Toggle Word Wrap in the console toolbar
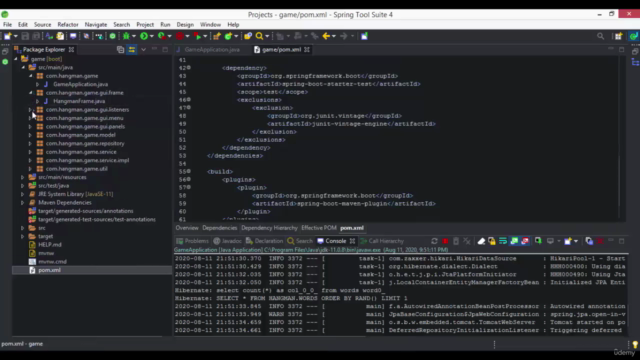 coord(503,241)
